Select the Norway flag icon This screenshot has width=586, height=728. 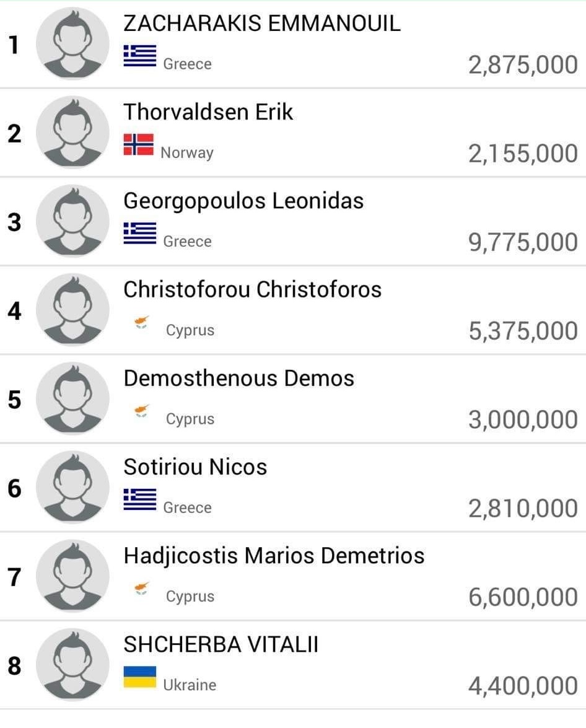tap(138, 144)
